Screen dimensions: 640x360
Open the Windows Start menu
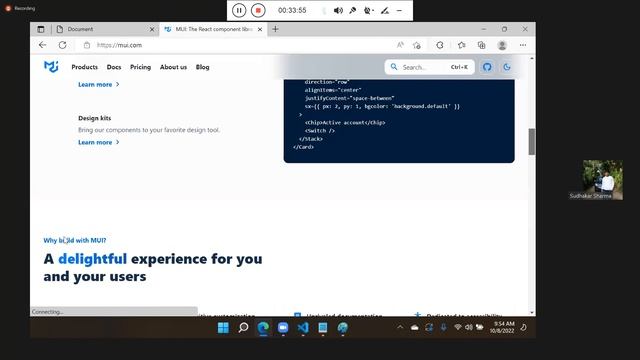223,327
